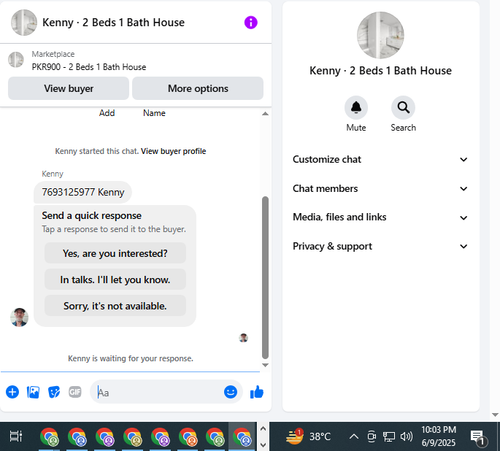This screenshot has height=451, width=500.
Task: Attach a photo using the image icon
Action: pos(33,392)
